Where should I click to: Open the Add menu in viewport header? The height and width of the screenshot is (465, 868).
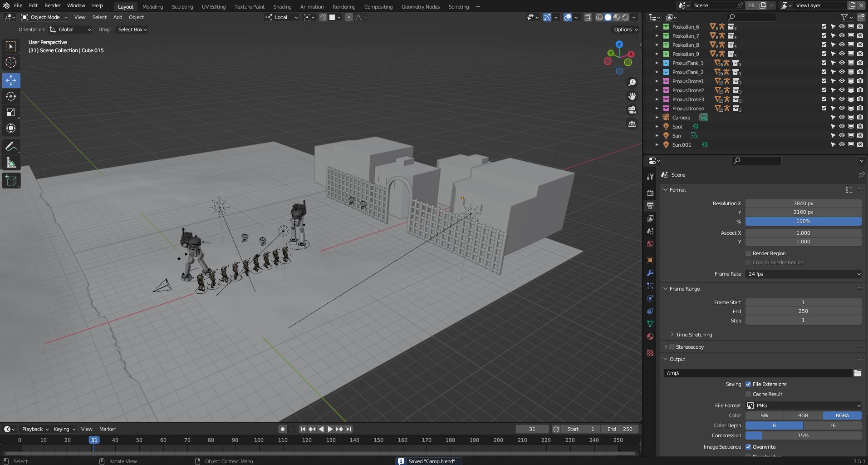point(118,17)
